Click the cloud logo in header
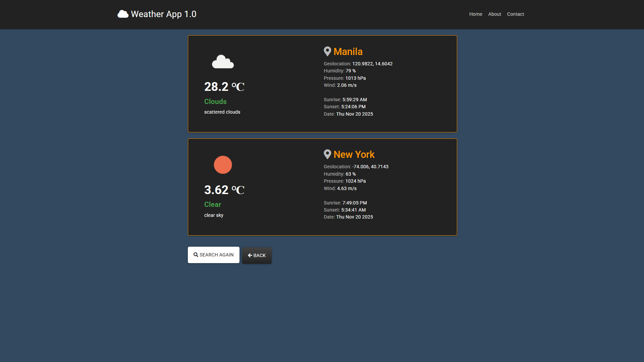644x362 pixels. click(123, 14)
